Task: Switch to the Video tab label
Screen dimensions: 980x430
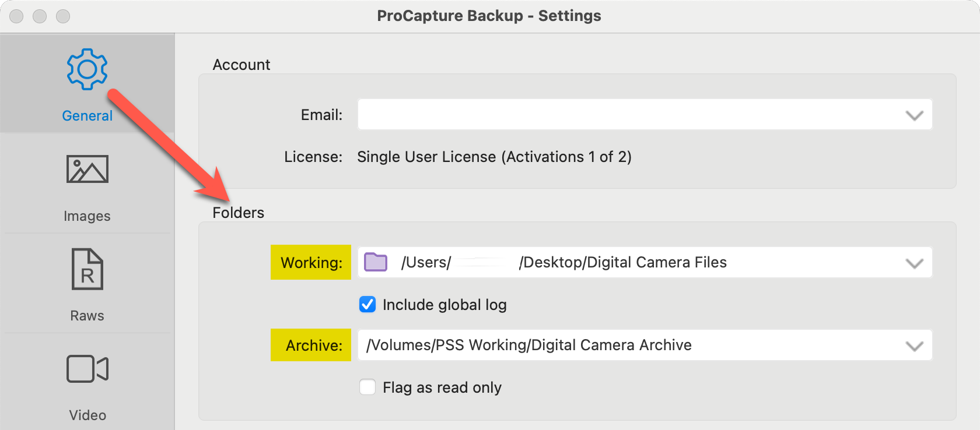Action: coord(87,415)
